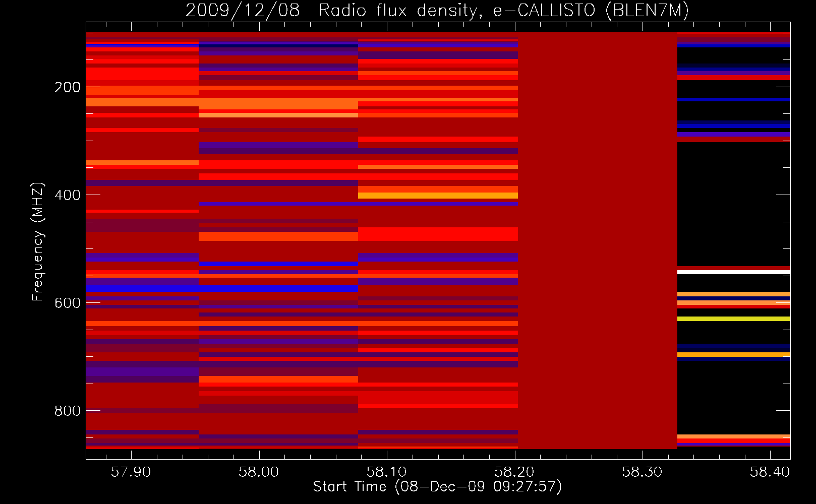Click the plot title mentioning e-CALLISTO (BLEN7M)
The width and height of the screenshot is (816, 504).
437,10
